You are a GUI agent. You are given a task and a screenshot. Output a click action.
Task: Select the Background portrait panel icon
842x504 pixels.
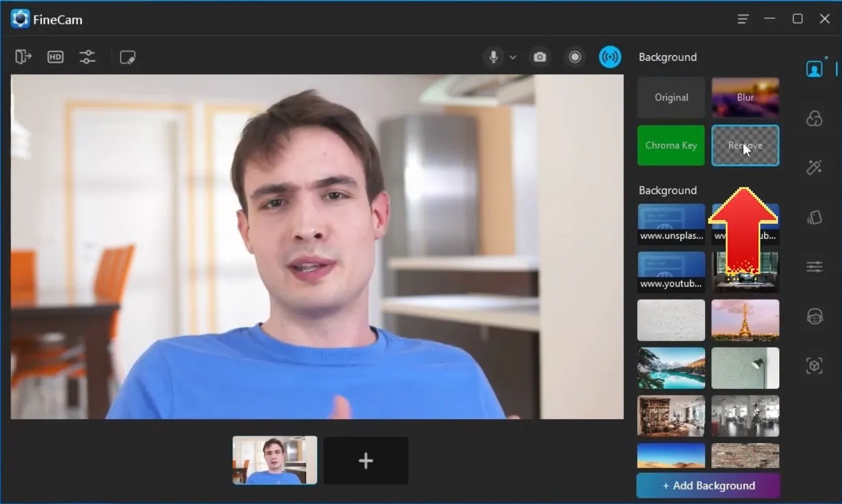[814, 68]
